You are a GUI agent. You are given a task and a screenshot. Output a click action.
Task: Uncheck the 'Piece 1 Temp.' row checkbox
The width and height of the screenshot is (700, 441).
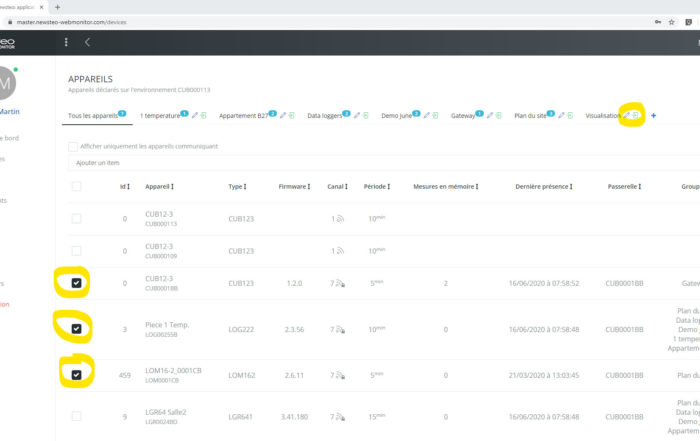pos(76,329)
